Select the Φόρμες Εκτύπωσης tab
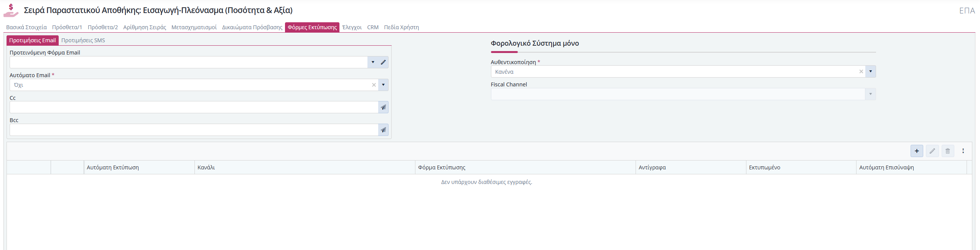 tap(312, 27)
